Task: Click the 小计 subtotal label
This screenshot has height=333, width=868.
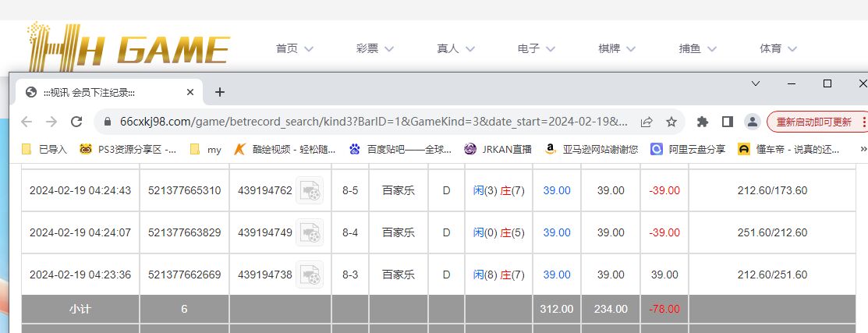Action: [80, 309]
